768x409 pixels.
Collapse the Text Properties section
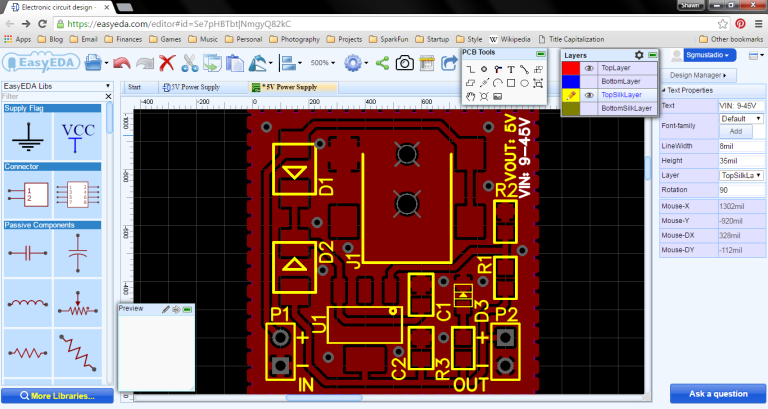(x=664, y=90)
